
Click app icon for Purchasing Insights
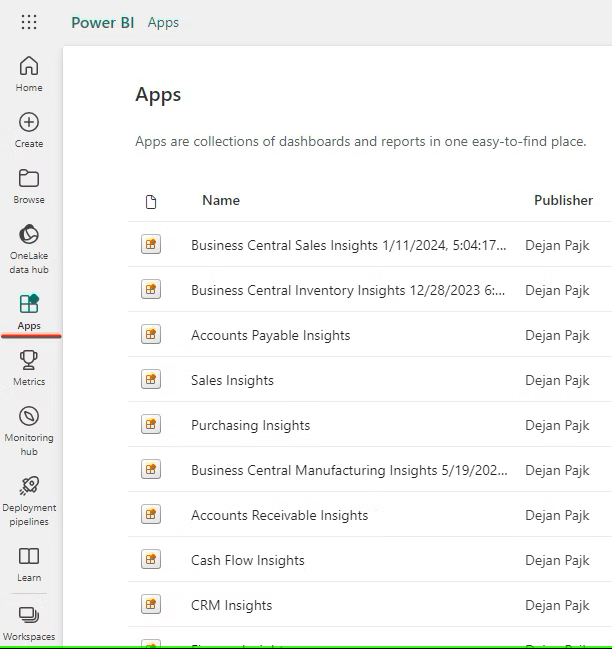(151, 424)
